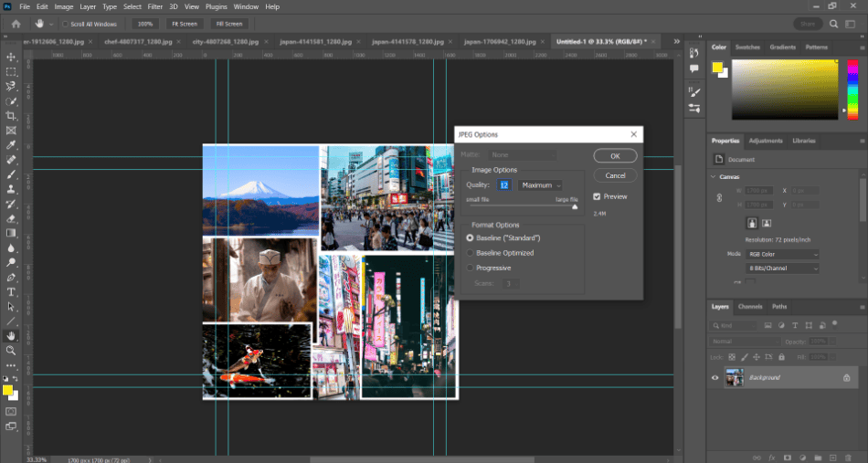Select the Line tool
The width and height of the screenshot is (868, 463).
(11, 321)
